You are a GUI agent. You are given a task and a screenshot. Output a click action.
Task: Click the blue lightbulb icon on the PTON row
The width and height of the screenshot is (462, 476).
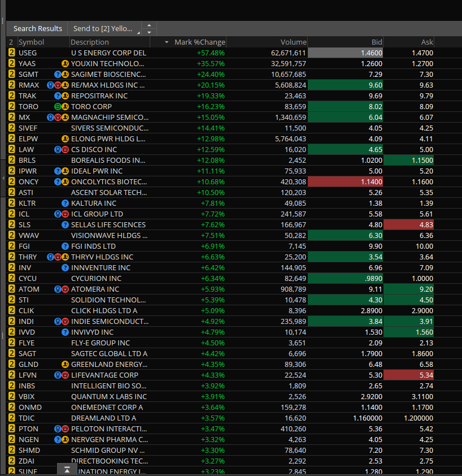point(58,429)
